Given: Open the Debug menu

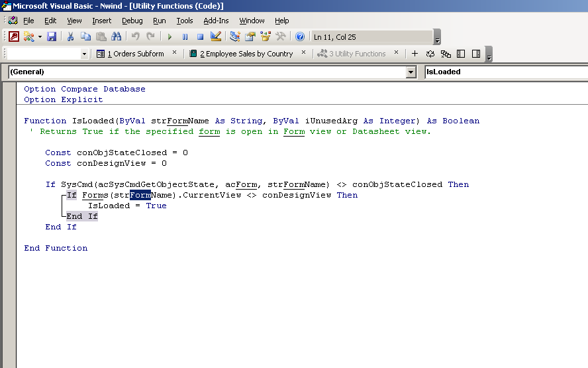Looking at the screenshot, I should [132, 21].
